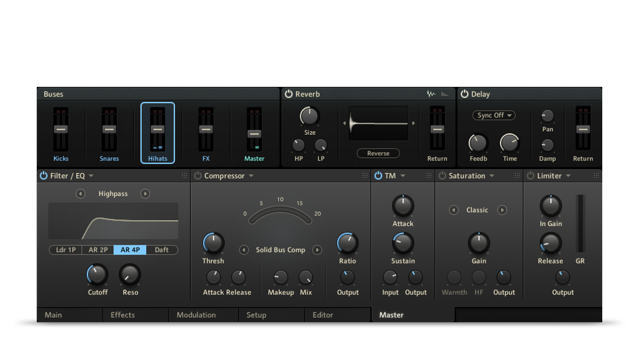Viewport: 639px width, 364px height.
Task: Click previous saturation mode arrow
Action: pos(453,210)
